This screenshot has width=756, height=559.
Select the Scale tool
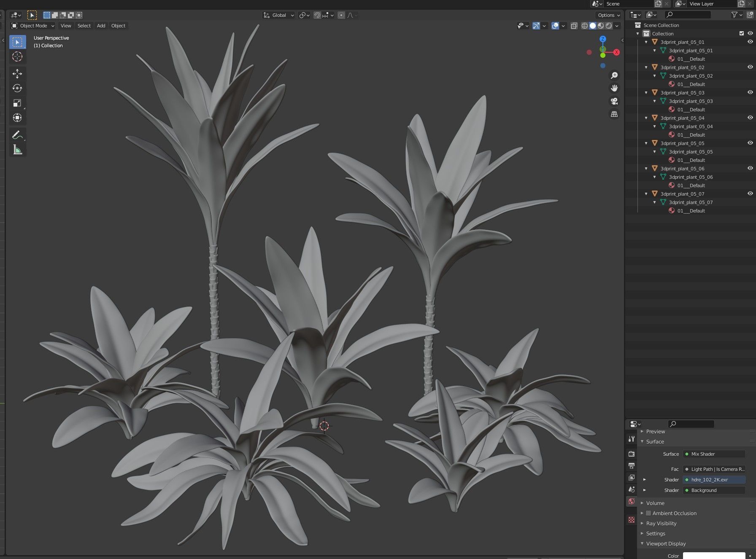click(x=17, y=103)
